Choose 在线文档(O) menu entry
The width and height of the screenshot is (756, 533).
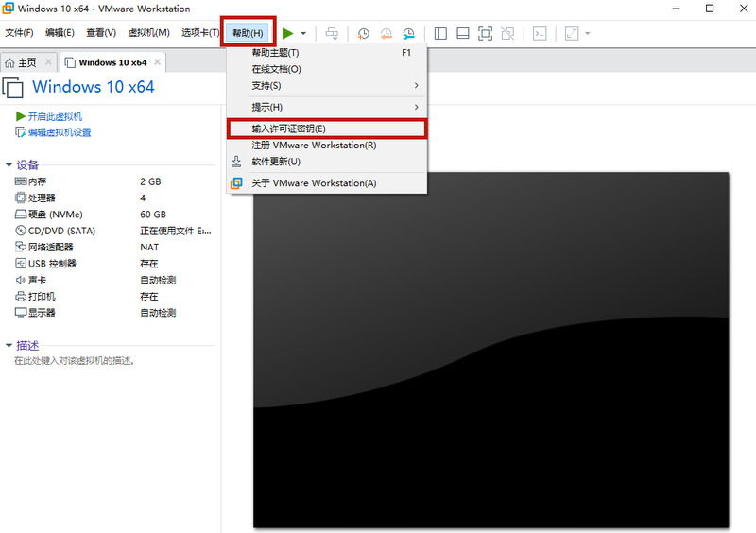327,69
